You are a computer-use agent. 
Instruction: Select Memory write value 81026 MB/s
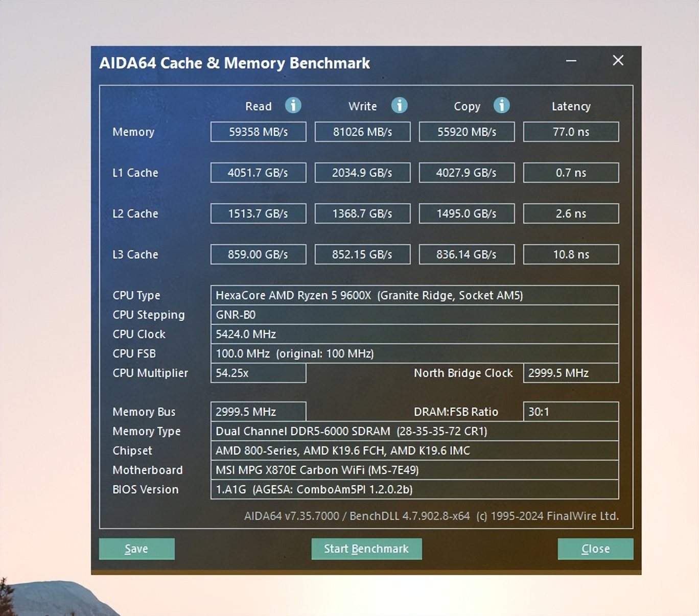pyautogui.click(x=363, y=132)
